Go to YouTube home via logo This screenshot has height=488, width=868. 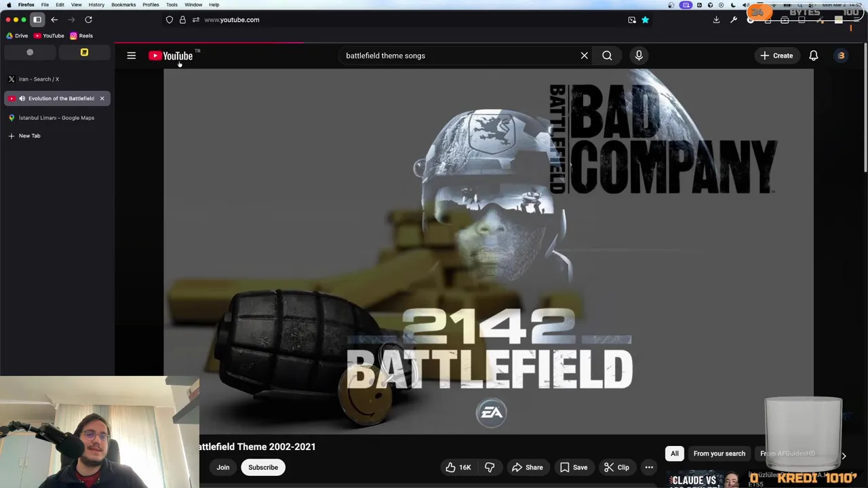coord(171,56)
